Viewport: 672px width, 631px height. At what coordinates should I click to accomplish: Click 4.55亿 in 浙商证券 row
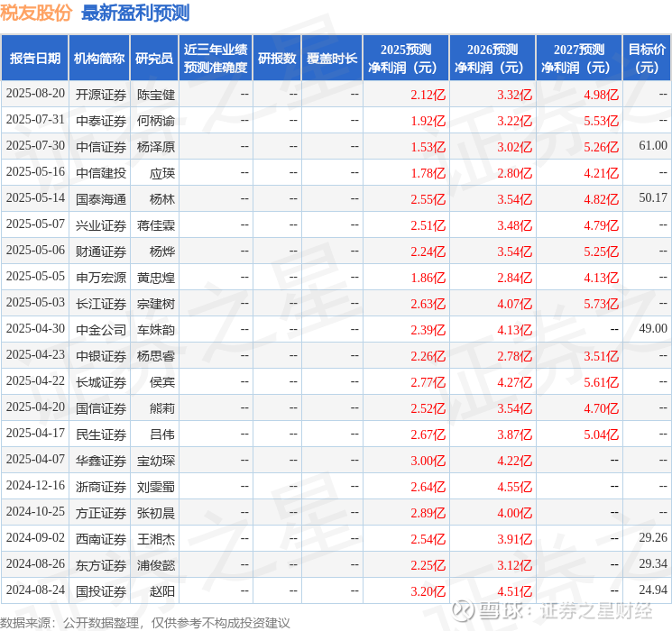[x=515, y=487]
